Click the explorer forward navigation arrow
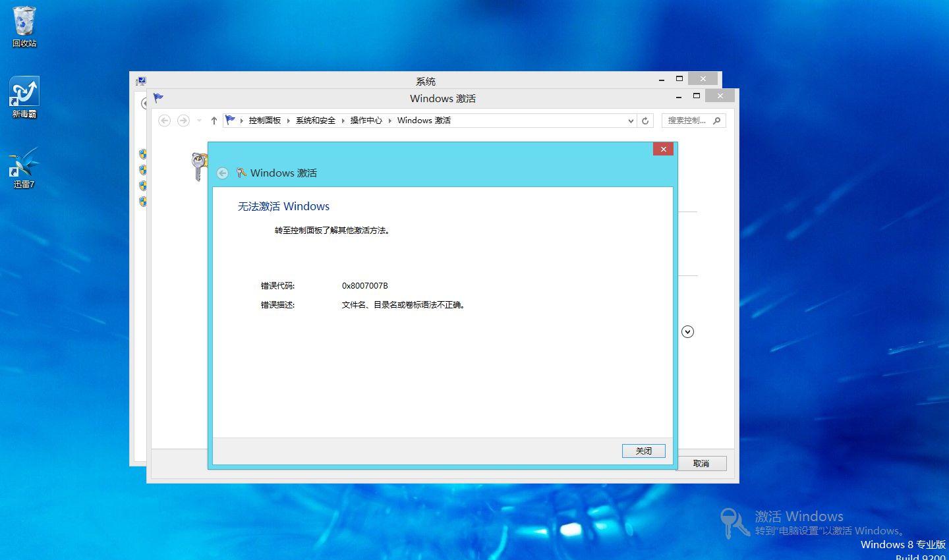Image resolution: width=949 pixels, height=560 pixels. tap(183, 121)
